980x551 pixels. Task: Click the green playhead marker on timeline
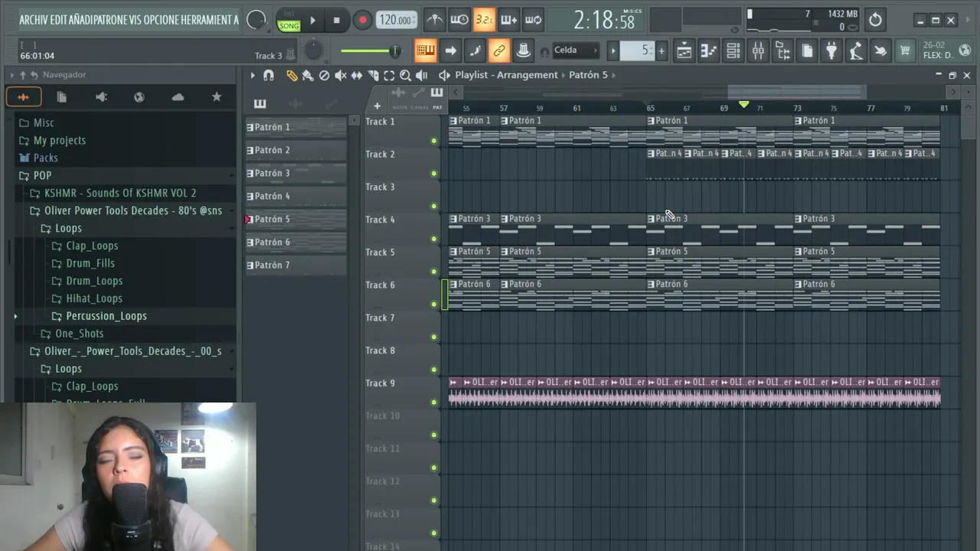coord(743,105)
